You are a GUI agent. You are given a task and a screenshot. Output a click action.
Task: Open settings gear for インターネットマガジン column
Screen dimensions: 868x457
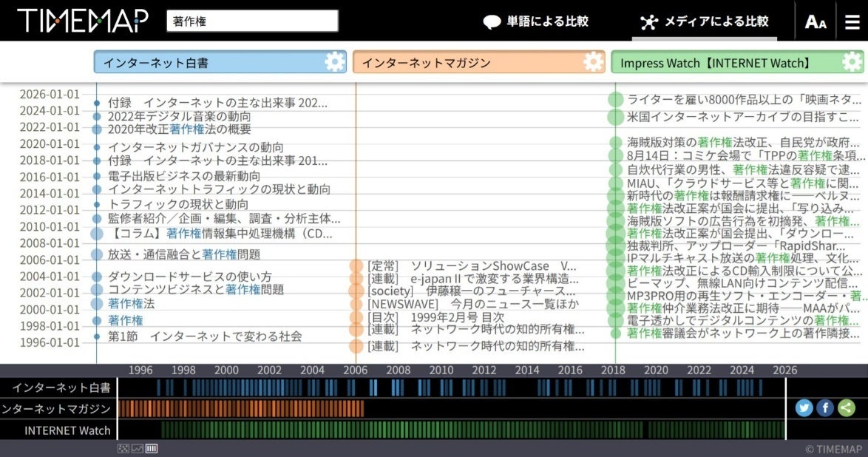tap(594, 61)
